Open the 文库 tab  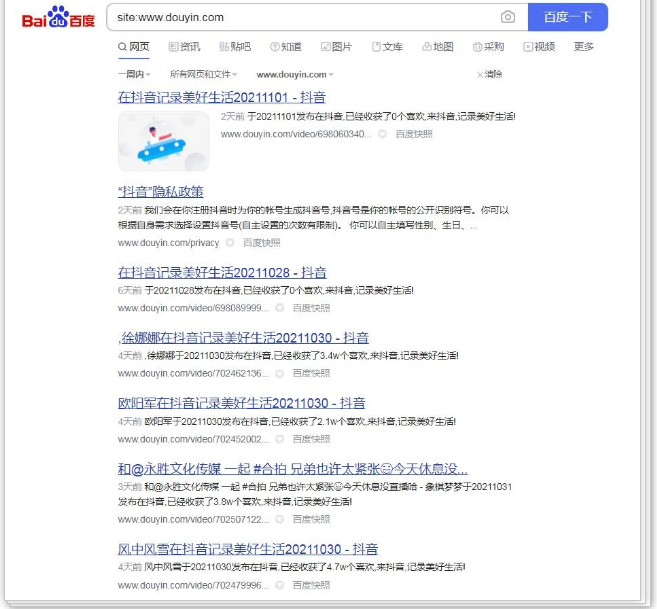pos(388,47)
